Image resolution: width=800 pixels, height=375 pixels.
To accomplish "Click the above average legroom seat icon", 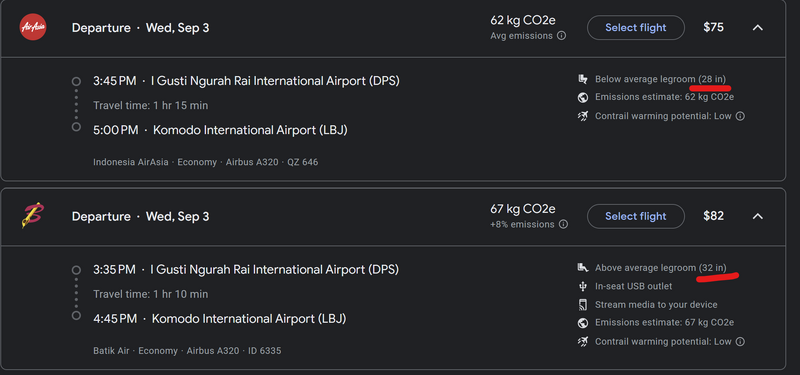I will pos(583,268).
